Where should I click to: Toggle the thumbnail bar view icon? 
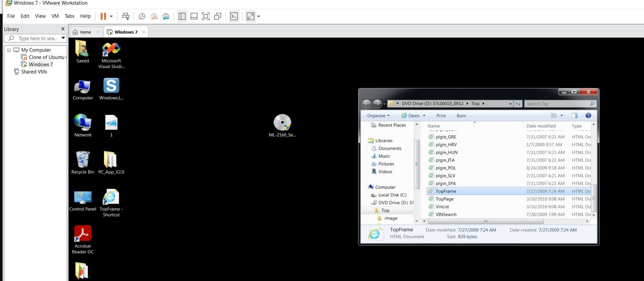click(194, 16)
